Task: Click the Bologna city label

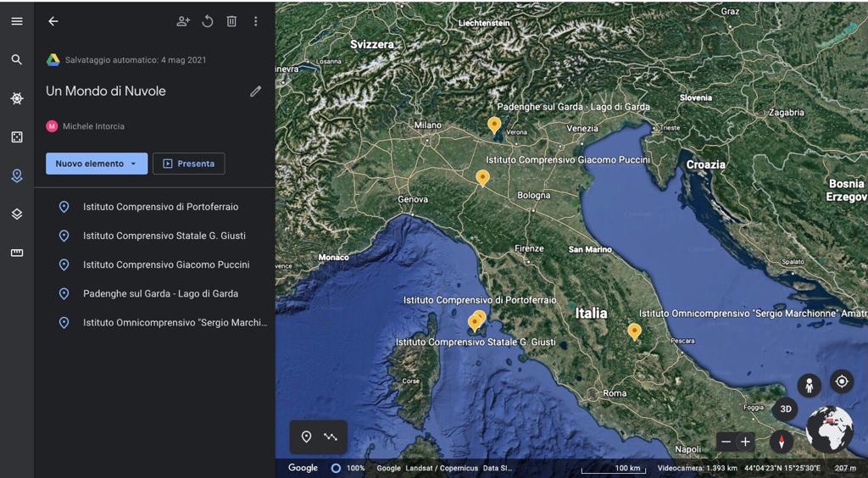Action: pos(534,195)
